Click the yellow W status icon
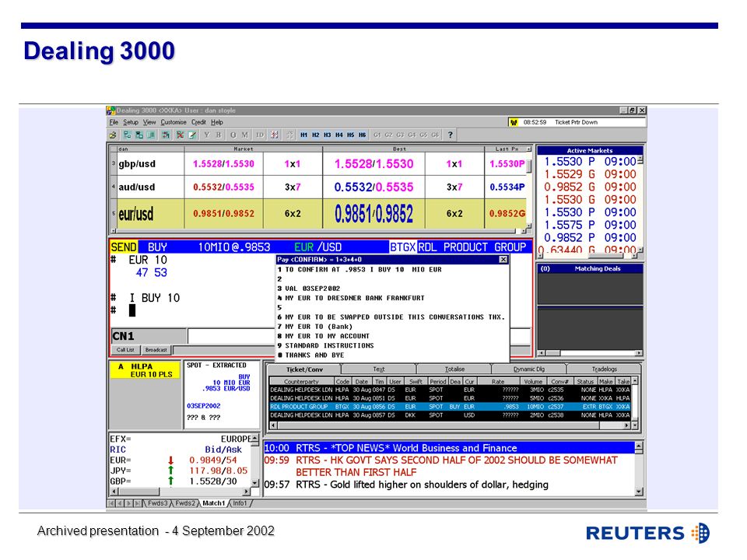 [514, 122]
